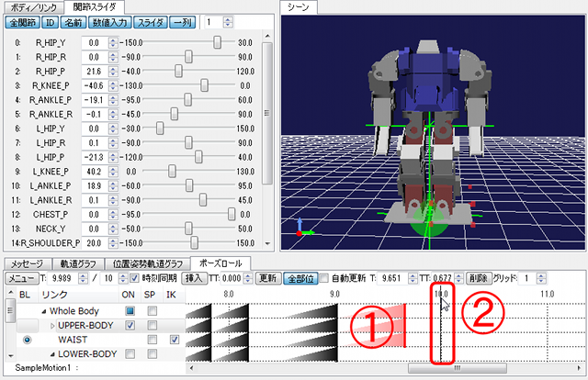Toggle the スライダ button
The height and width of the screenshot is (380, 588).
[151, 21]
